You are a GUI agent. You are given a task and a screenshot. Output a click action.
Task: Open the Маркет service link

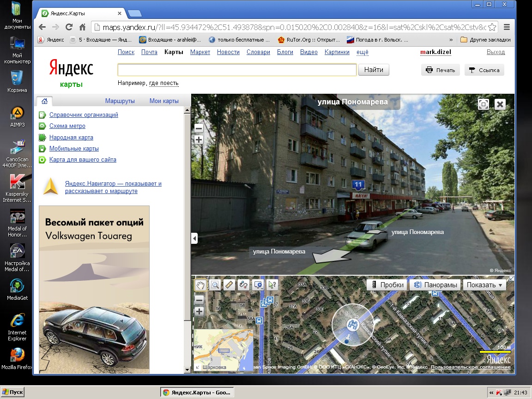click(x=200, y=52)
